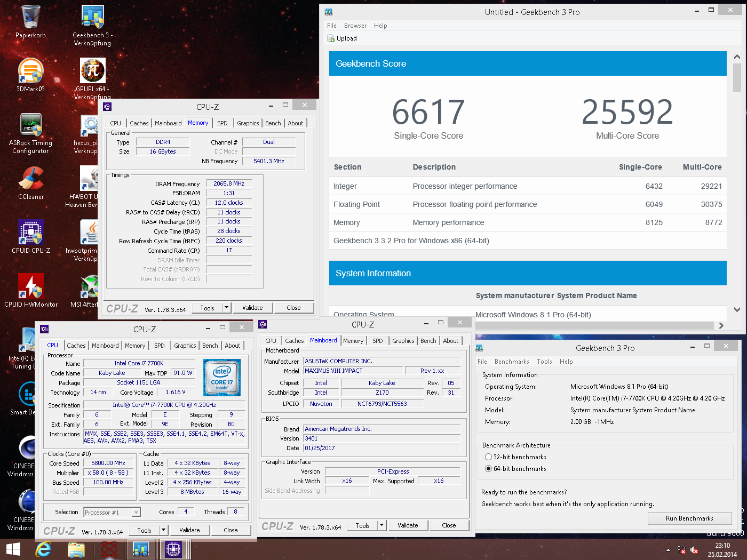Click MAXIMUS VIII IMPACT model field
This screenshot has height=560, width=747.
point(353,371)
